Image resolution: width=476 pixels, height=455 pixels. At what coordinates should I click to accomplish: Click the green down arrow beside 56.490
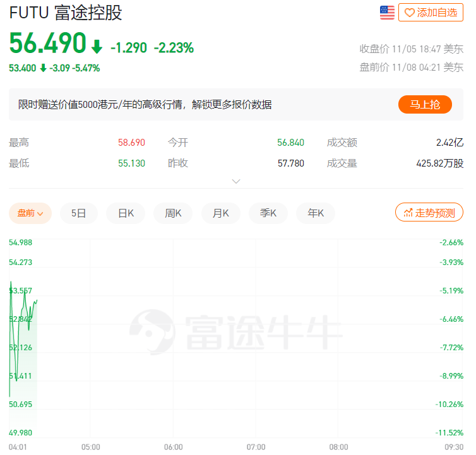pos(97,47)
